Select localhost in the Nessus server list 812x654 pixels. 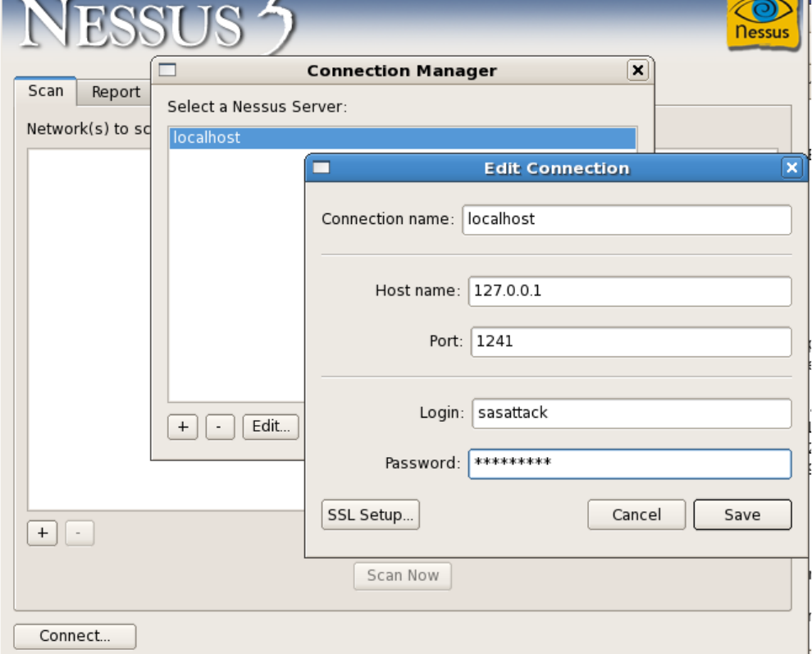pyautogui.click(x=403, y=138)
